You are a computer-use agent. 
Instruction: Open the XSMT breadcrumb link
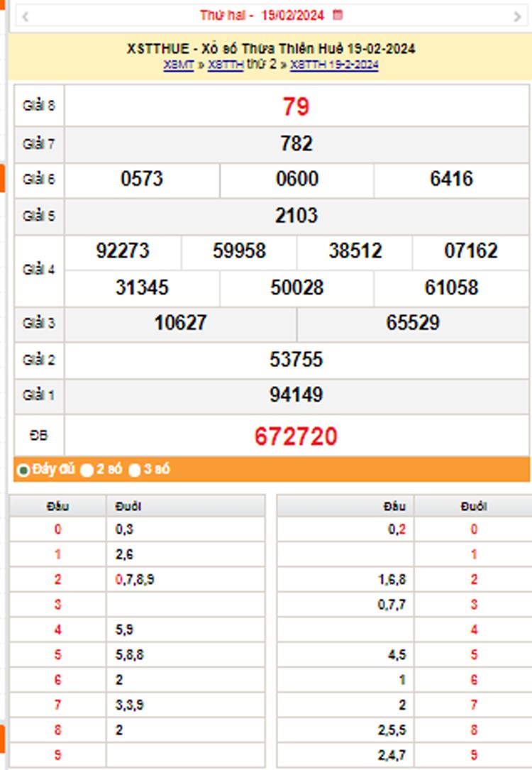[x=179, y=65]
